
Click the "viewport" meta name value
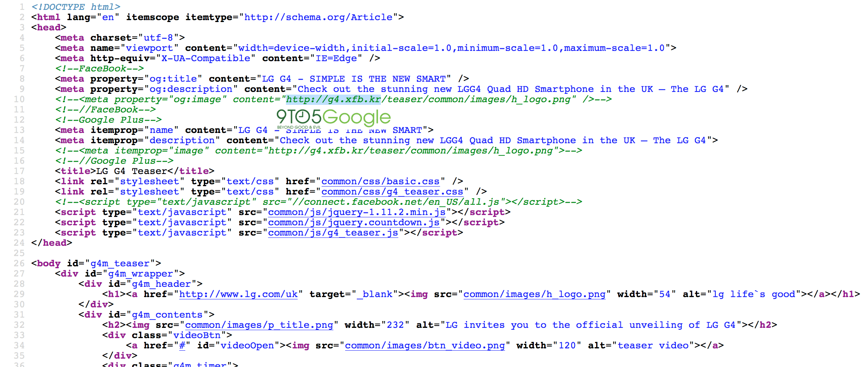pyautogui.click(x=149, y=48)
